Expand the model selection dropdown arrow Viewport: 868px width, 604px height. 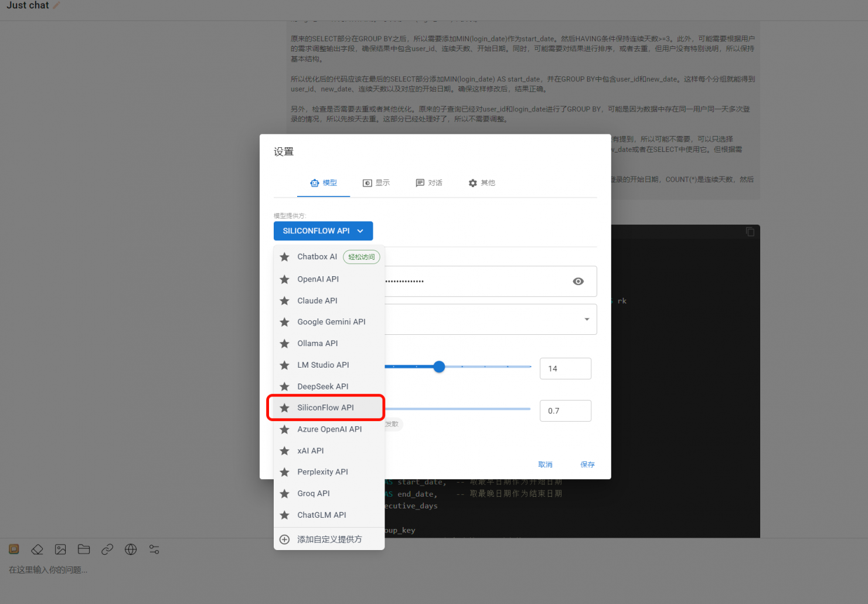pos(587,320)
